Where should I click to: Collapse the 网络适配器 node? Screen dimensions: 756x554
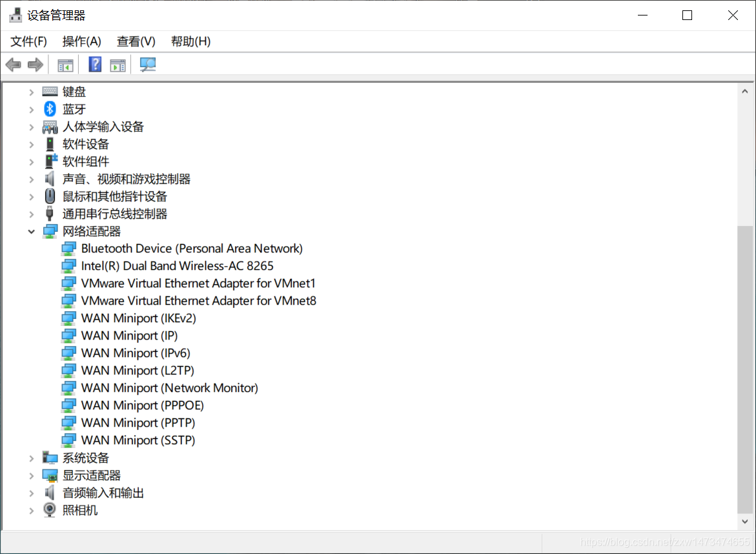(x=32, y=231)
